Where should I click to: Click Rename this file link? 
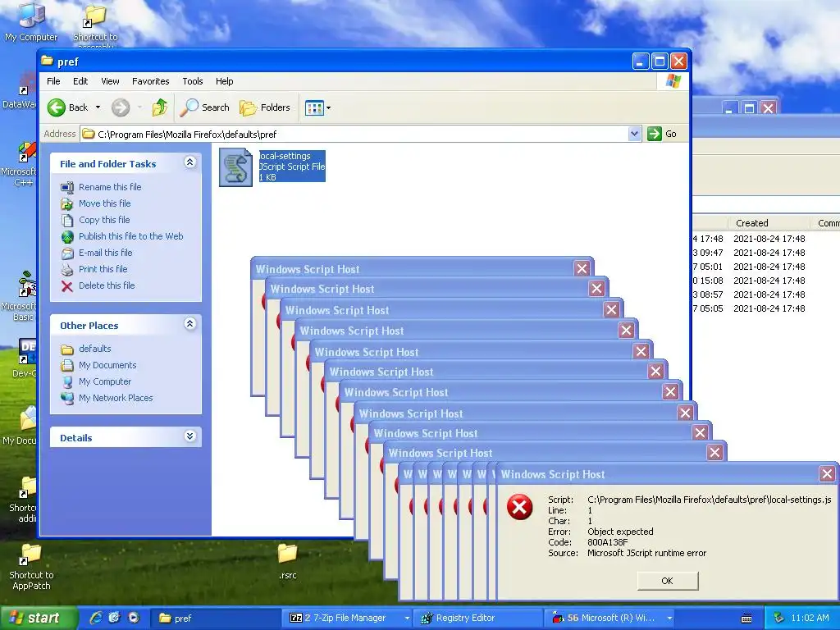pyautogui.click(x=110, y=187)
